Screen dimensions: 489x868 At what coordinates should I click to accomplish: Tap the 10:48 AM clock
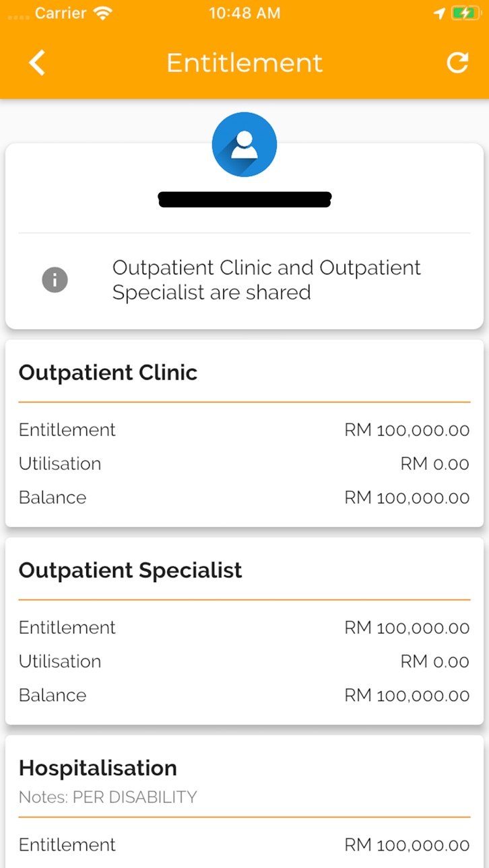pos(244,13)
